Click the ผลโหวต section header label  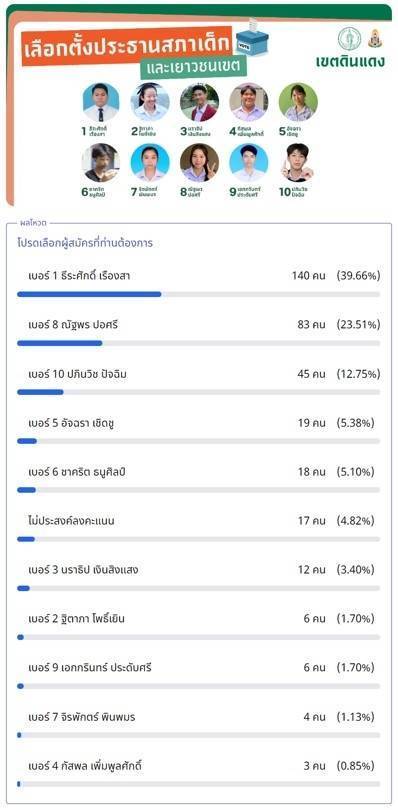tap(34, 223)
